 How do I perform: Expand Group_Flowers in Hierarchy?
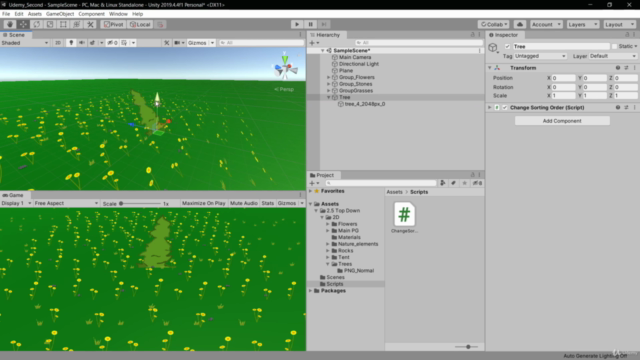point(329,77)
